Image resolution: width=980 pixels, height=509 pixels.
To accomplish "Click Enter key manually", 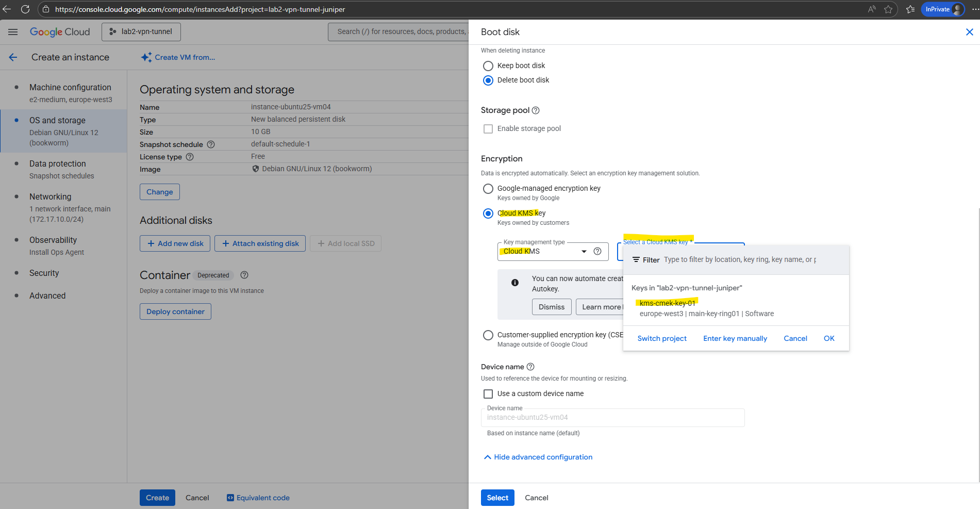I will pyautogui.click(x=735, y=338).
